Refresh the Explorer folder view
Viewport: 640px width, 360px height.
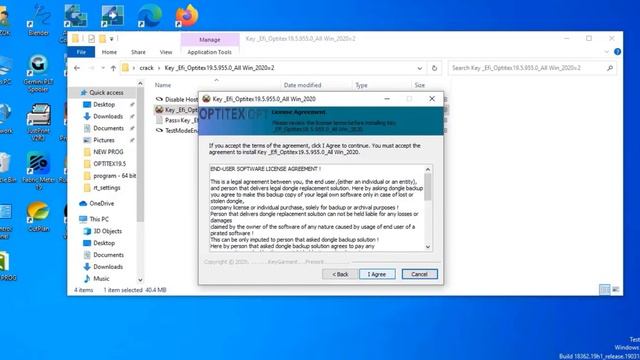pyautogui.click(x=434, y=68)
